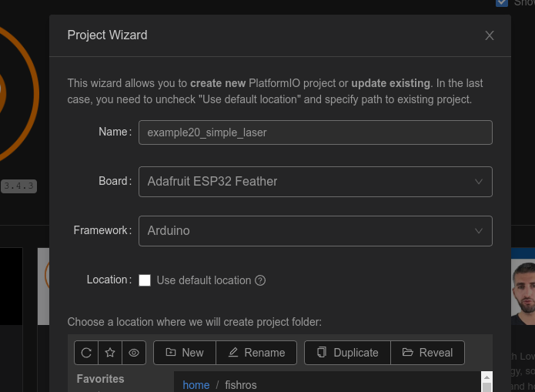Screen dimensions: 535x392
Task: Click the home breadcrumb link
Action: pos(196,385)
